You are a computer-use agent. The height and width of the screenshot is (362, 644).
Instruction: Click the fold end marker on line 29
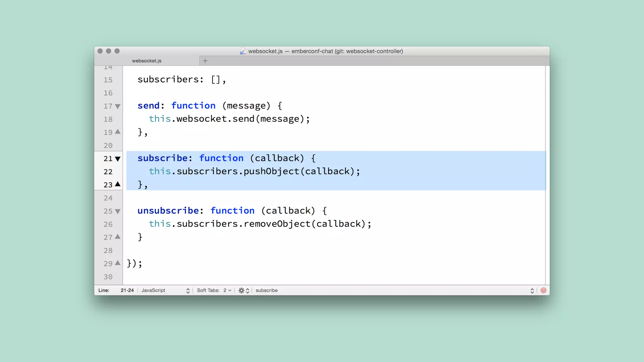point(118,263)
